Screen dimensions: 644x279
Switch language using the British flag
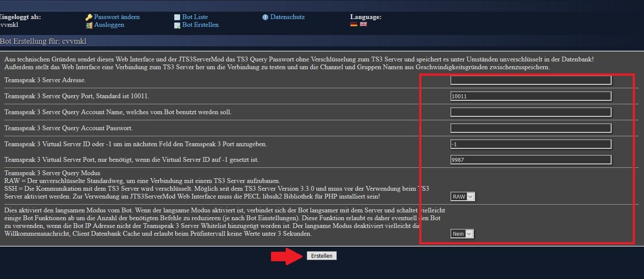tap(363, 25)
